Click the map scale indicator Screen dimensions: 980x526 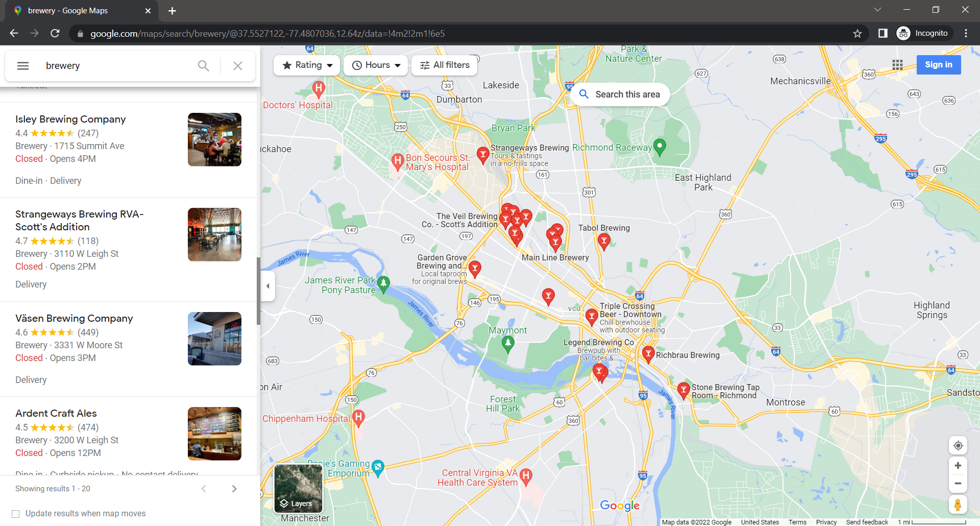932,522
